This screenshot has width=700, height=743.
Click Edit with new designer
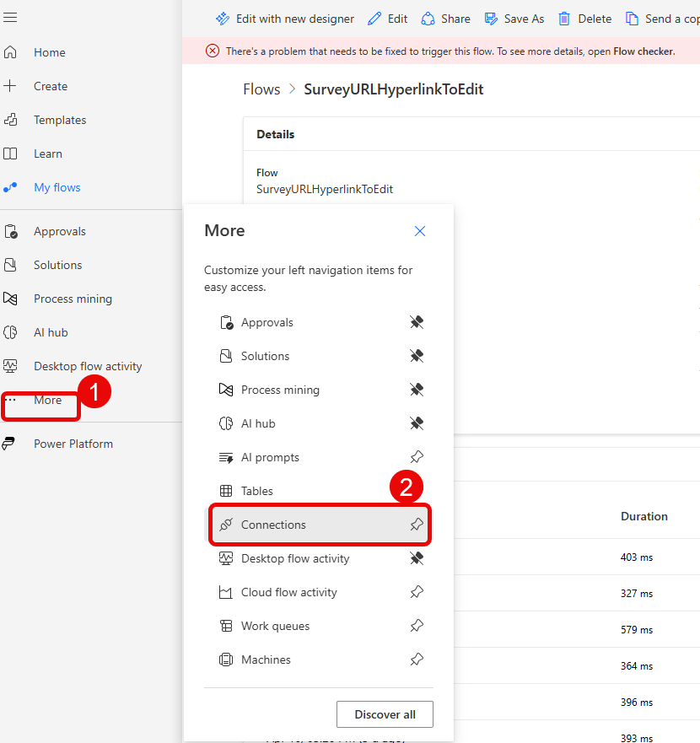tap(284, 19)
